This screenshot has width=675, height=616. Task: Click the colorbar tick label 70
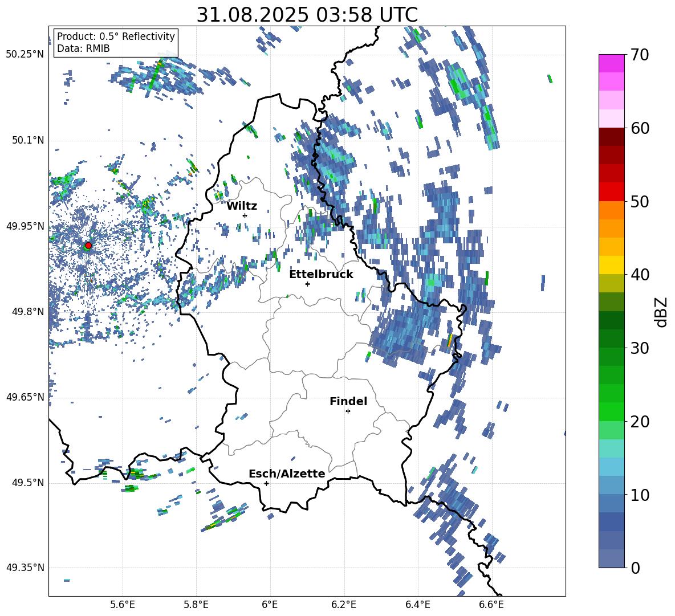click(639, 55)
